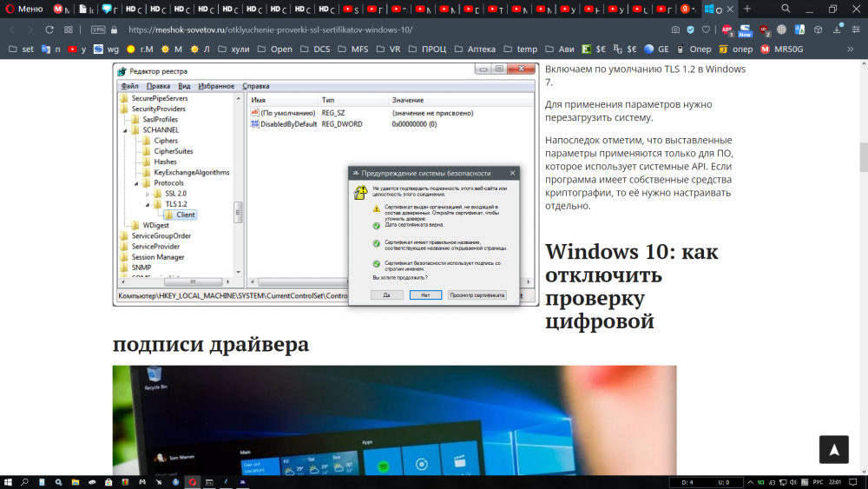The height and width of the screenshot is (489, 868).
Task: Open the Опер bookmark
Action: pyautogui.click(x=694, y=50)
